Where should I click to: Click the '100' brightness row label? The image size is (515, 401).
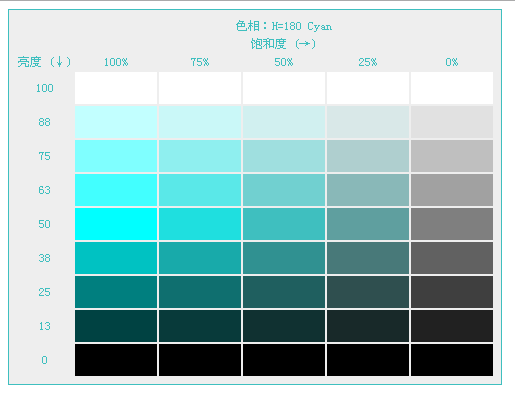(x=45, y=88)
